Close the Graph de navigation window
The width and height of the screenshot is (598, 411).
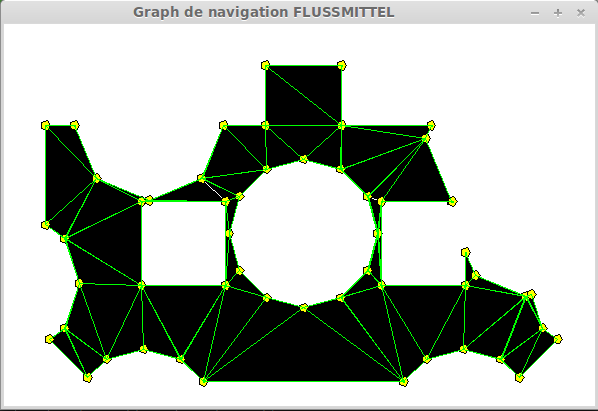click(581, 13)
